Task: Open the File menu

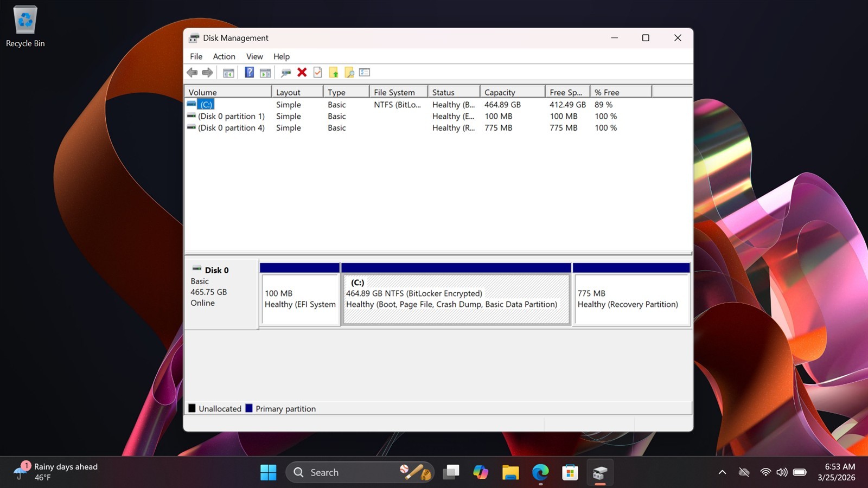Action: (x=196, y=56)
